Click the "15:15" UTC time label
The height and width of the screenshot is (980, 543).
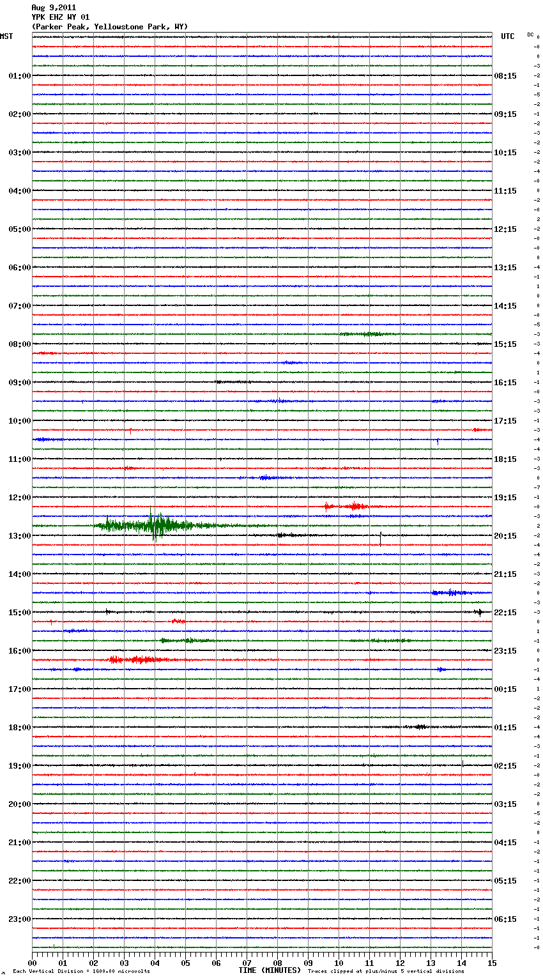(505, 344)
